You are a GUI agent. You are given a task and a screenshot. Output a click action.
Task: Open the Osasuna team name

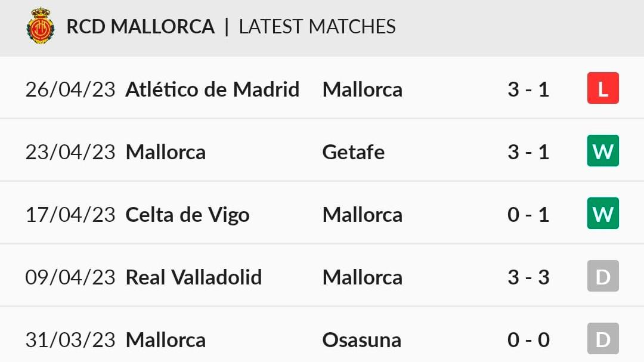point(361,340)
